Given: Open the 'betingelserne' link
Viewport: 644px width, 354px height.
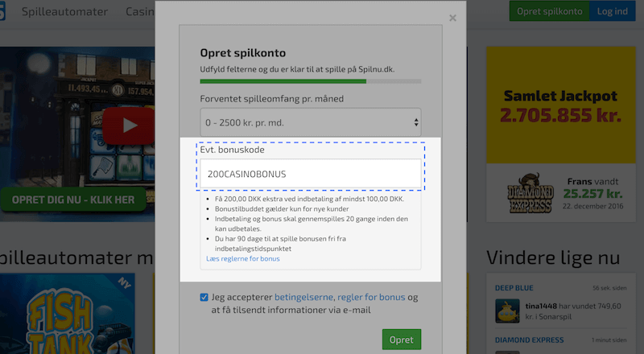Looking at the screenshot, I should coord(305,297).
